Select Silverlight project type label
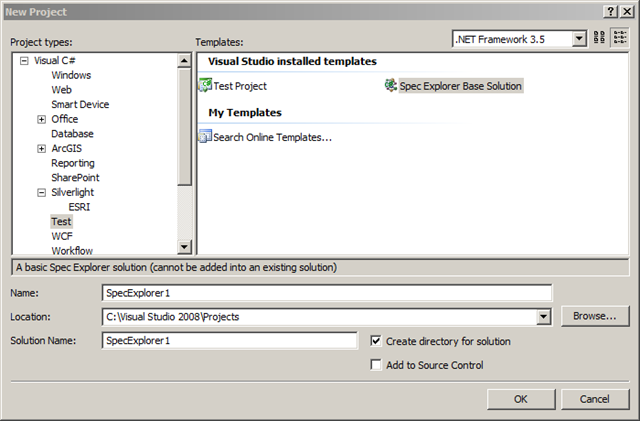The width and height of the screenshot is (640, 421). point(73,192)
